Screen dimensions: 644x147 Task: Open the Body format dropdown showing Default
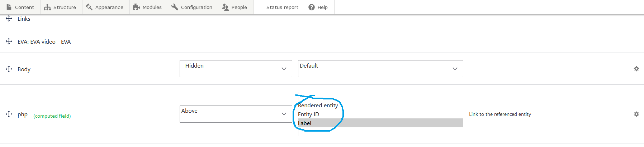pos(380,69)
